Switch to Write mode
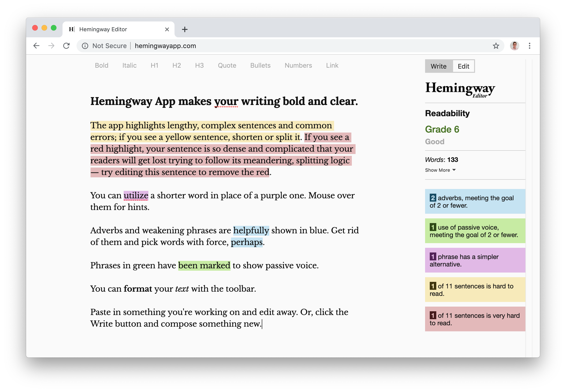 tap(438, 66)
